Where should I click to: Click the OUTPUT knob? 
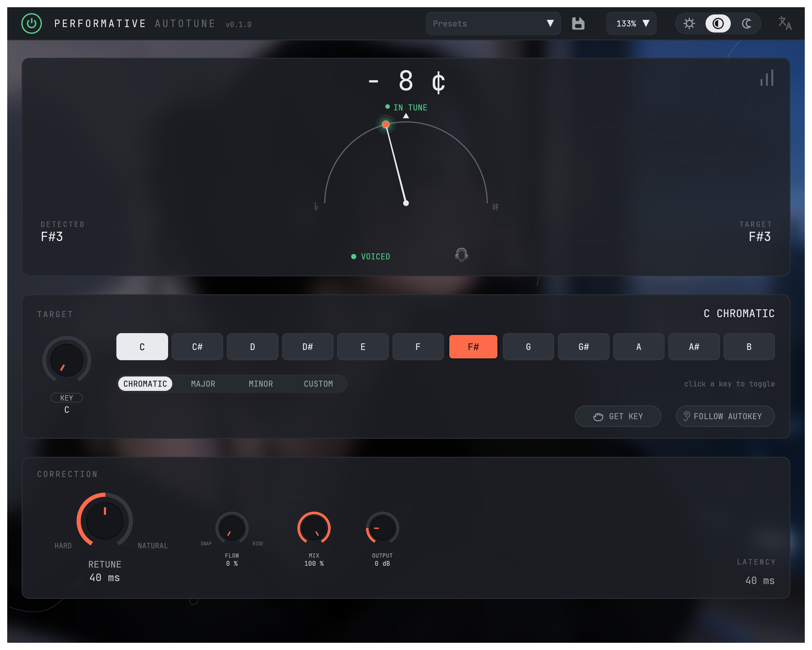point(382,528)
